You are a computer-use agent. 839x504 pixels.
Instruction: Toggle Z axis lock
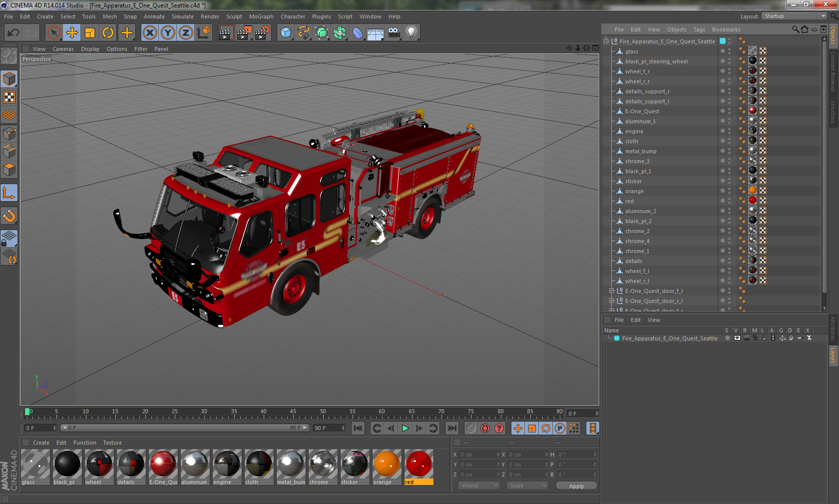(186, 33)
